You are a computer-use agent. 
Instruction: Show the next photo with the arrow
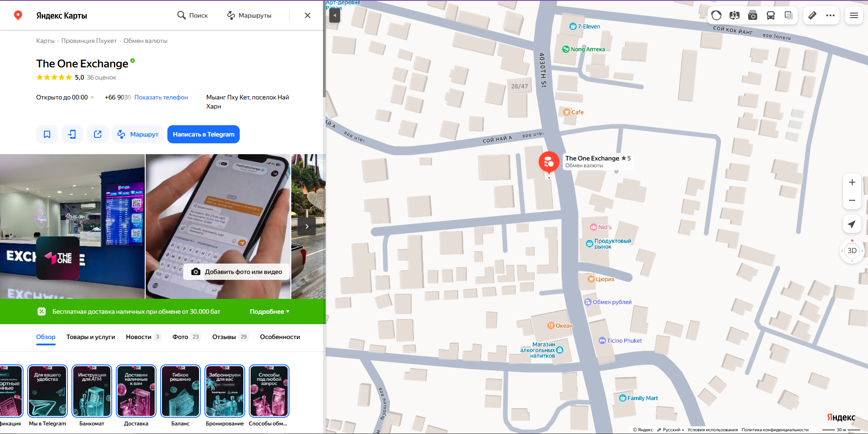(307, 226)
